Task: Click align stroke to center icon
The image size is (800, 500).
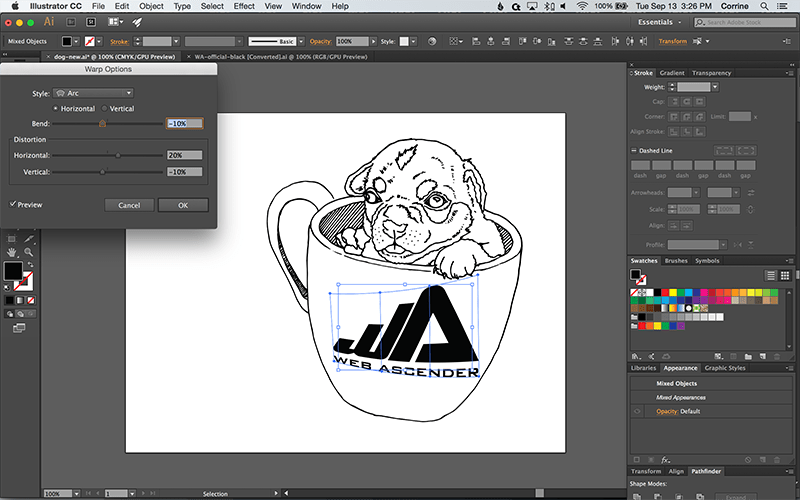Action: click(674, 132)
